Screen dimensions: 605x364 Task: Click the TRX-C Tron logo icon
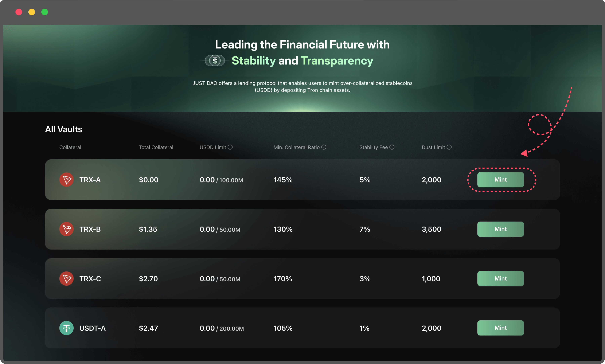click(67, 279)
